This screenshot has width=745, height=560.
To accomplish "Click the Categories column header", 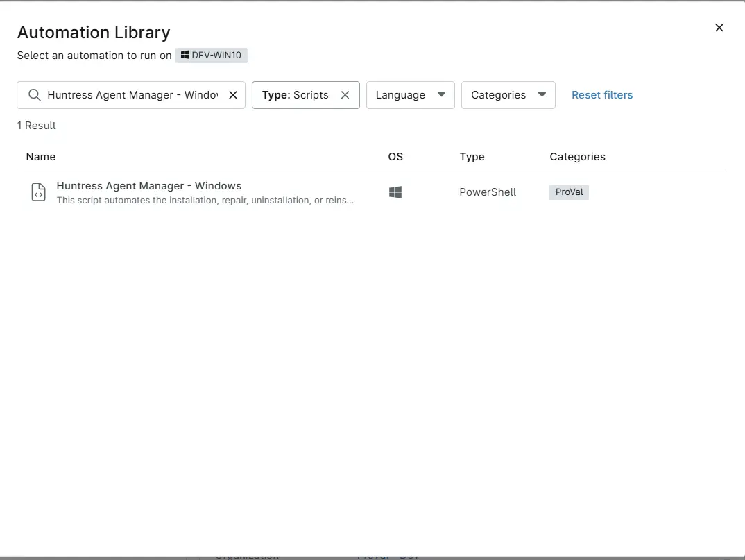I will 577,157.
